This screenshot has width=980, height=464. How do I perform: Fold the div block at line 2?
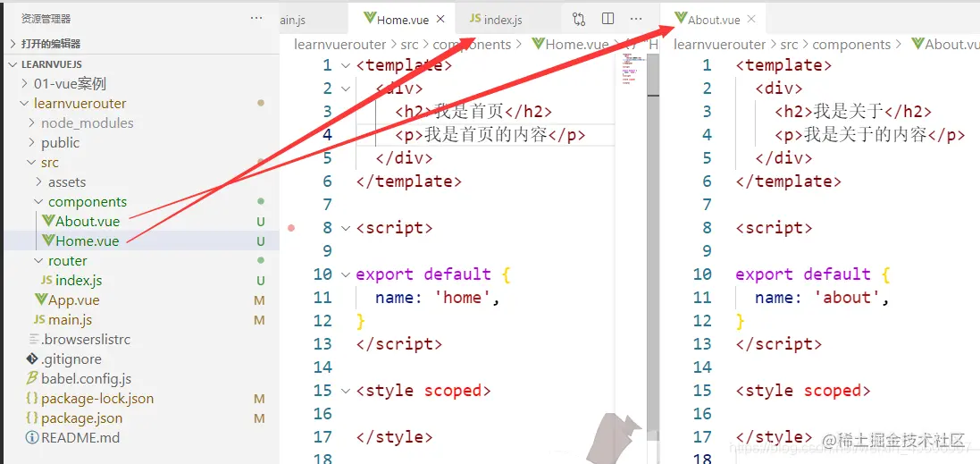click(x=346, y=89)
